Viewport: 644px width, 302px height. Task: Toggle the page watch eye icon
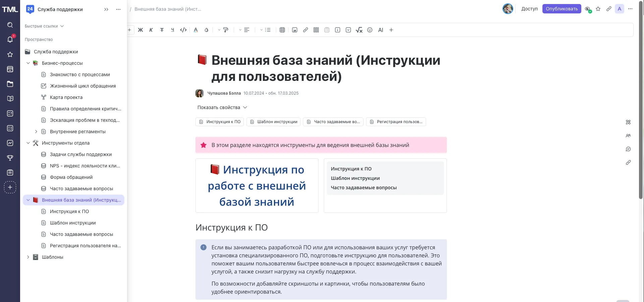tap(587, 9)
